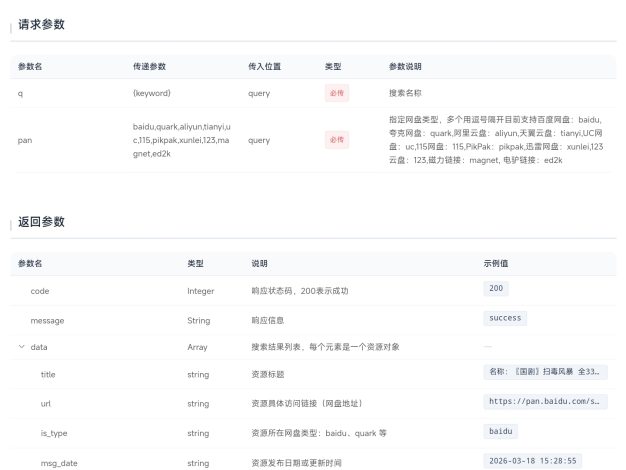Viewport: 626px width, 470px height.
Task: Select the 'message' parameter row name
Action: pos(47,321)
